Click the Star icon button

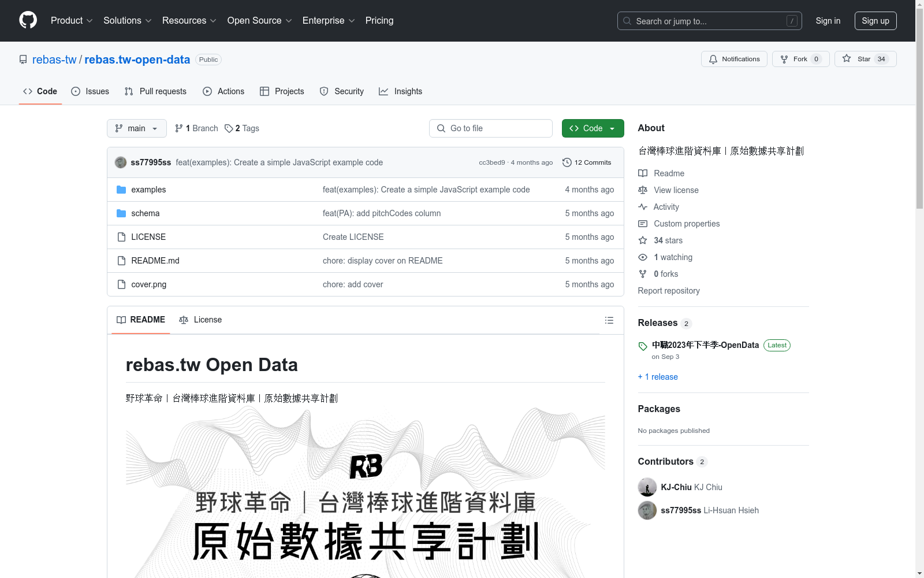[x=847, y=58]
